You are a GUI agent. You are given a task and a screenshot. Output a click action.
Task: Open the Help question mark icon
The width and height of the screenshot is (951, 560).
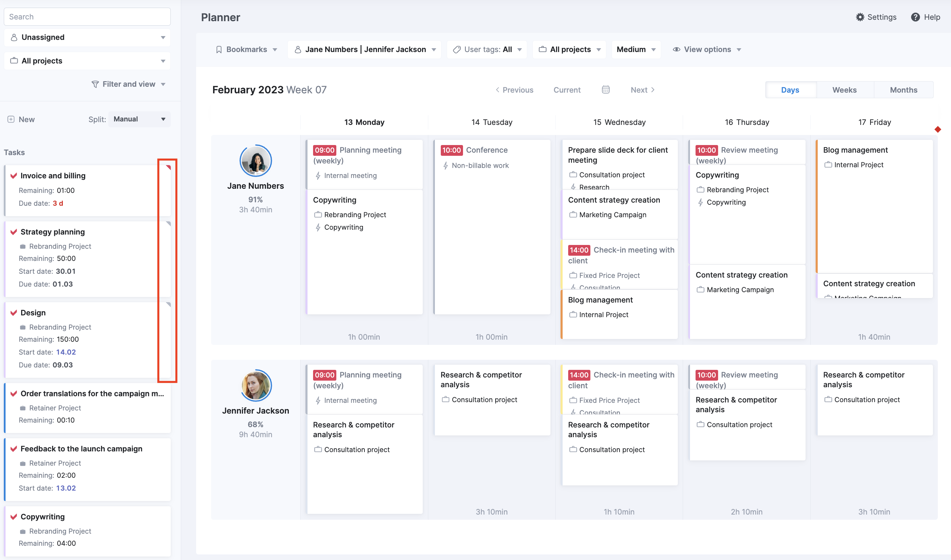pos(915,17)
